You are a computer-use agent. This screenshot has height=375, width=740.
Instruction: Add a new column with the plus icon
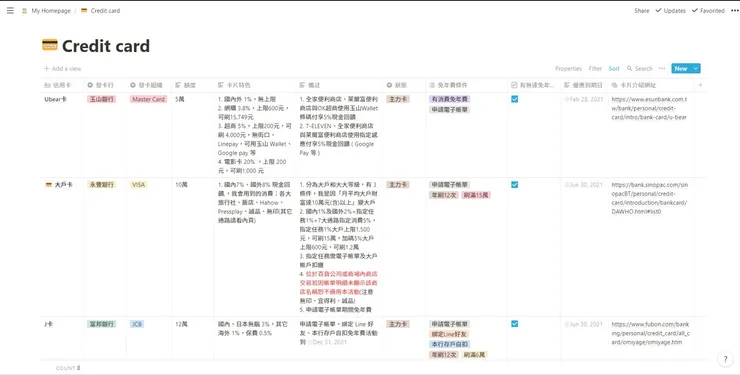pyautogui.click(x=700, y=85)
